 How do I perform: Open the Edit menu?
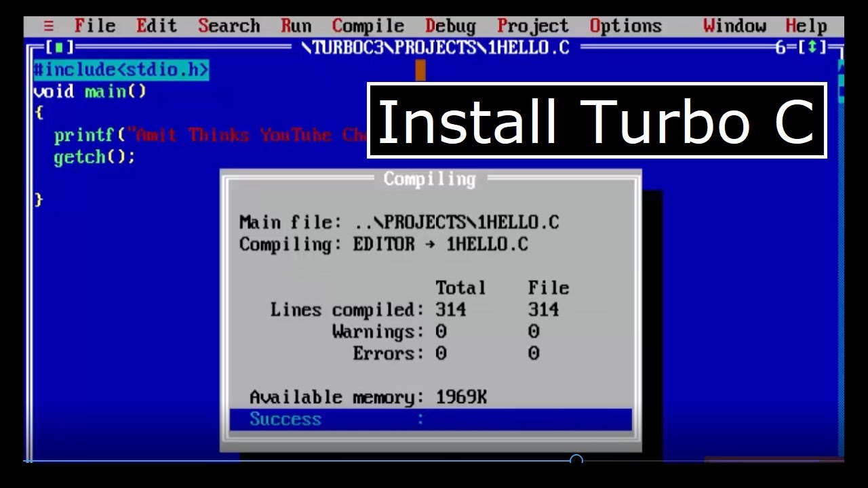[x=156, y=26]
